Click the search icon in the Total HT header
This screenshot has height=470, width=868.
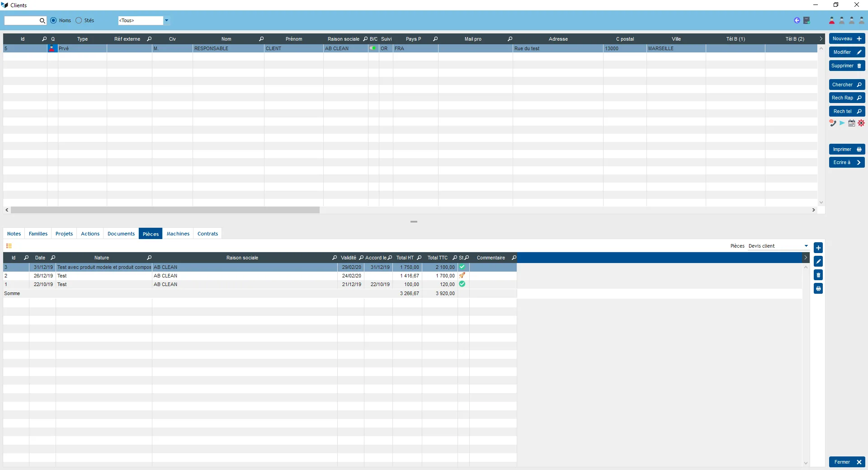coord(419,258)
